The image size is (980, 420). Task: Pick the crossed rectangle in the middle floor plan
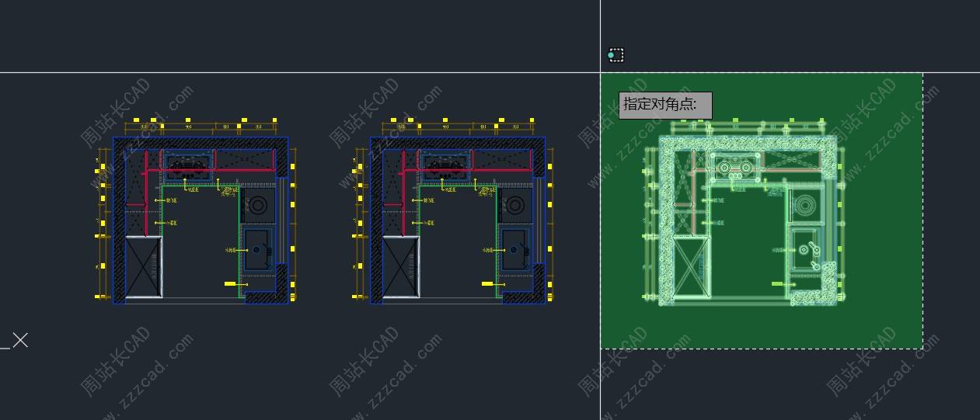point(401,267)
